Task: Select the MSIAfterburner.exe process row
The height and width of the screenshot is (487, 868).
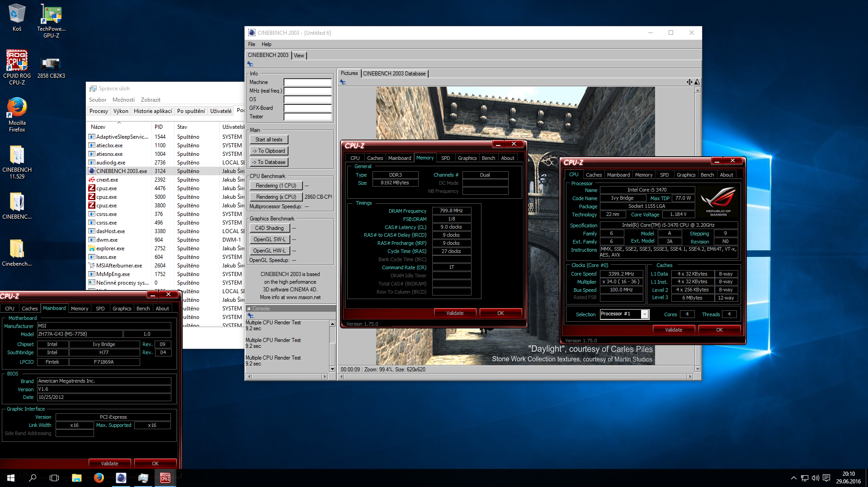Action: tap(165, 265)
